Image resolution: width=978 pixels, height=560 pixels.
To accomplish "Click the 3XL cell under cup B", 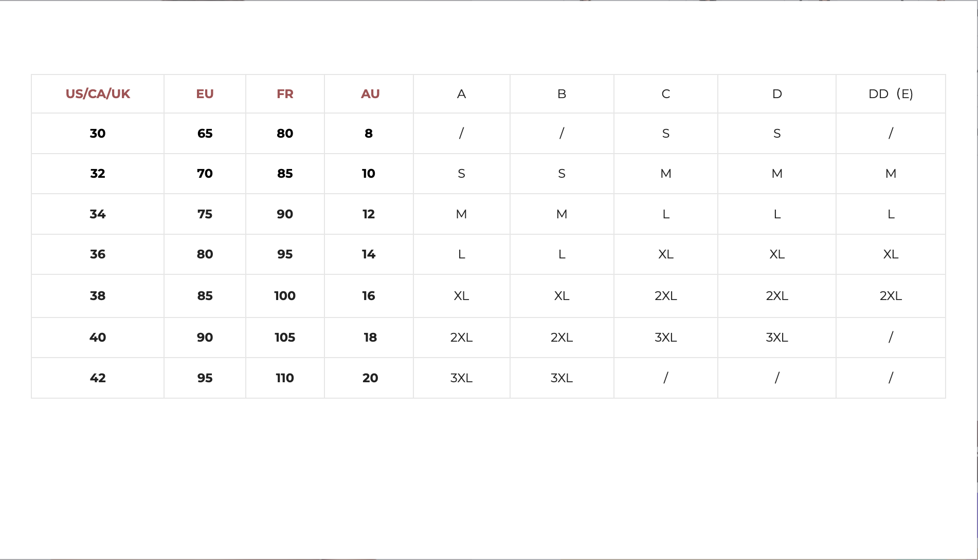I will point(562,378).
